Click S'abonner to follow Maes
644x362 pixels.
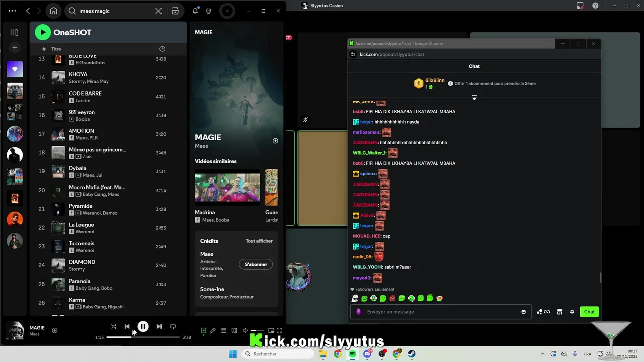pyautogui.click(x=256, y=264)
